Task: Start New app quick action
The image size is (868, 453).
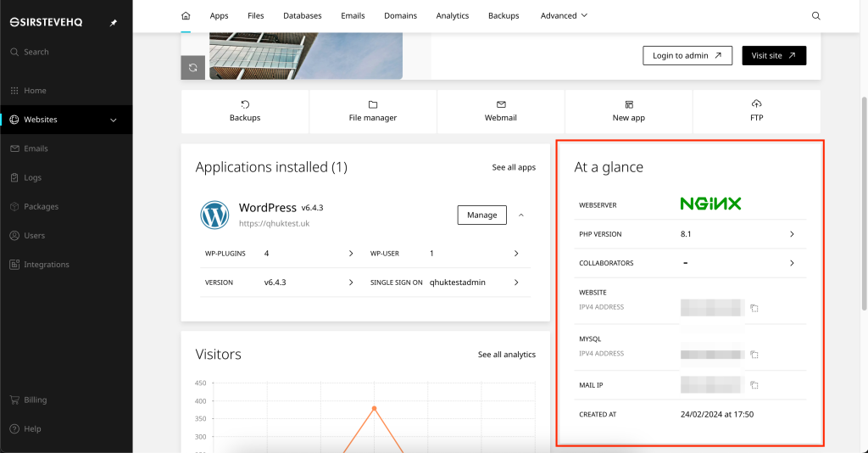Action: pyautogui.click(x=628, y=111)
